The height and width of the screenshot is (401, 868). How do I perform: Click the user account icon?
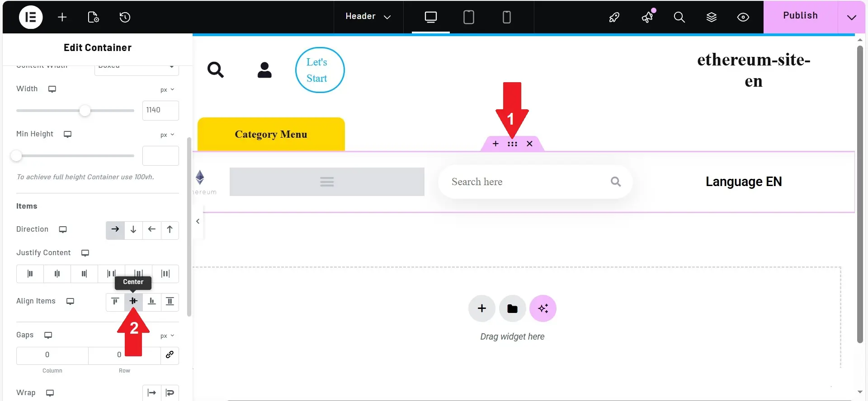coord(264,70)
